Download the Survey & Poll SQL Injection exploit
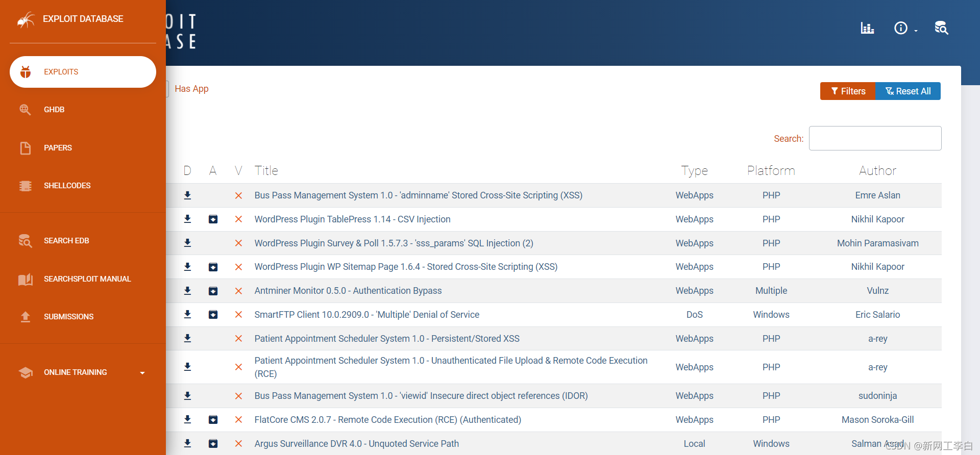This screenshot has width=980, height=455. (x=187, y=243)
